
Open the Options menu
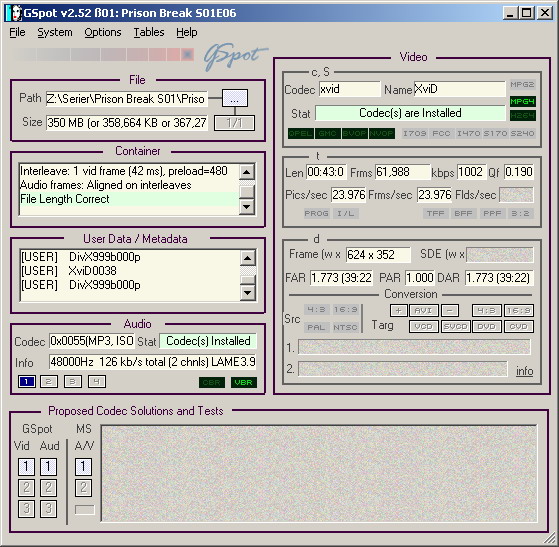tap(103, 32)
